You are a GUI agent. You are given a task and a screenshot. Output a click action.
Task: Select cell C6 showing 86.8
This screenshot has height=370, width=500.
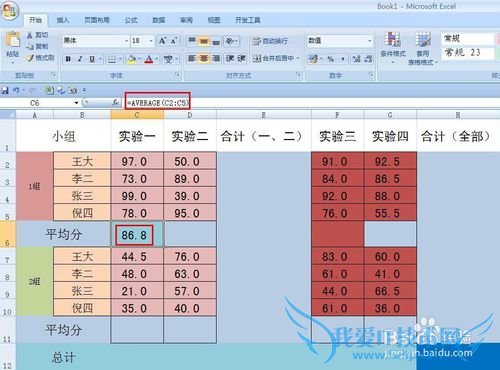coord(137,234)
